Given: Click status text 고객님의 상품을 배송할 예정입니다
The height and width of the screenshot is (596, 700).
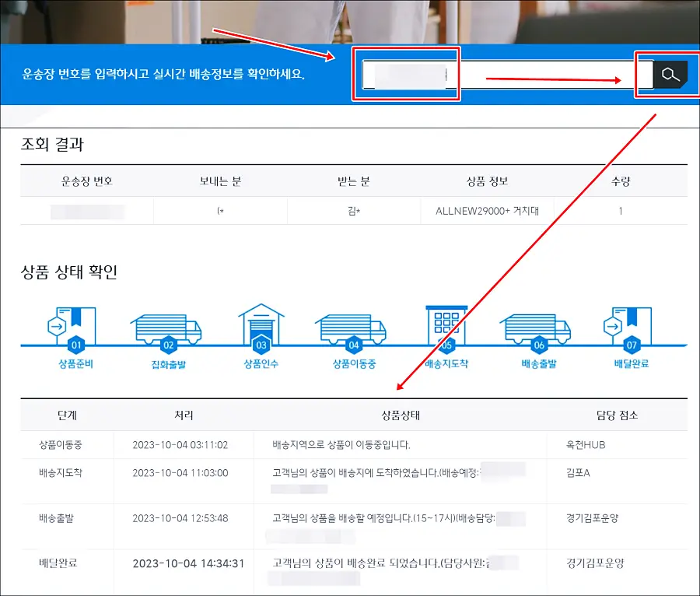Looking at the screenshot, I should click(342, 518).
